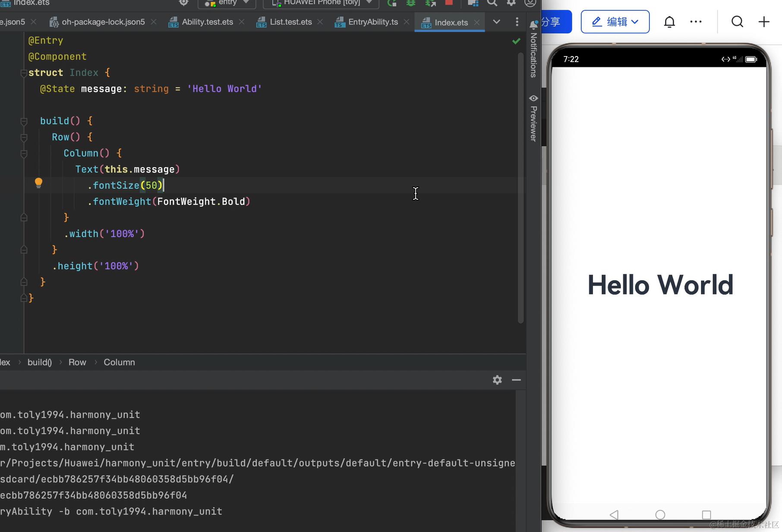Viewport: 782px width, 532px height.
Task: Tap the phone's home circle button
Action: pos(660,514)
